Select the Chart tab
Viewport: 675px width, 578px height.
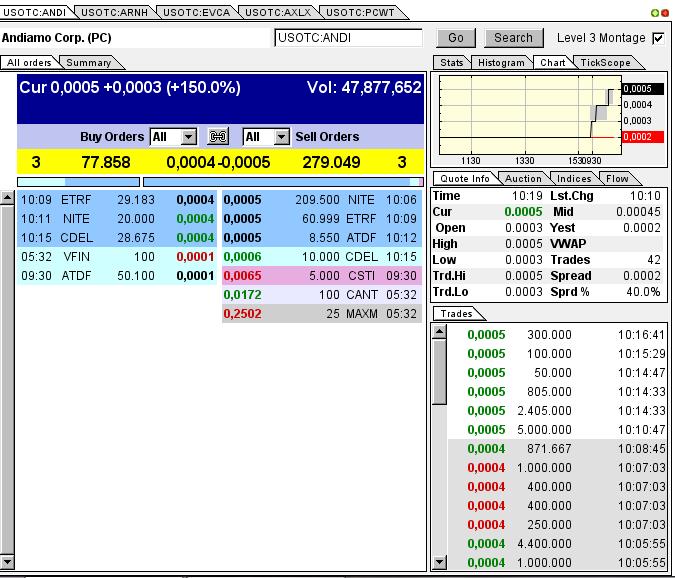pos(552,63)
